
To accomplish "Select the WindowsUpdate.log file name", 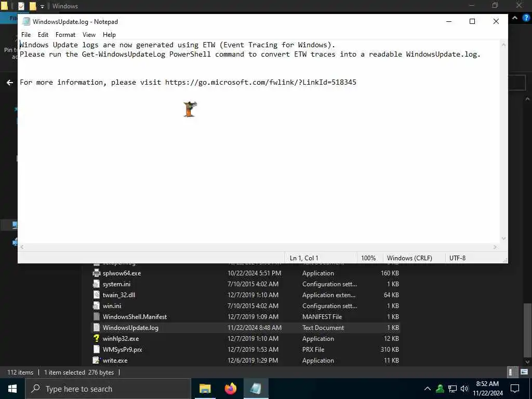I will pyautogui.click(x=130, y=327).
